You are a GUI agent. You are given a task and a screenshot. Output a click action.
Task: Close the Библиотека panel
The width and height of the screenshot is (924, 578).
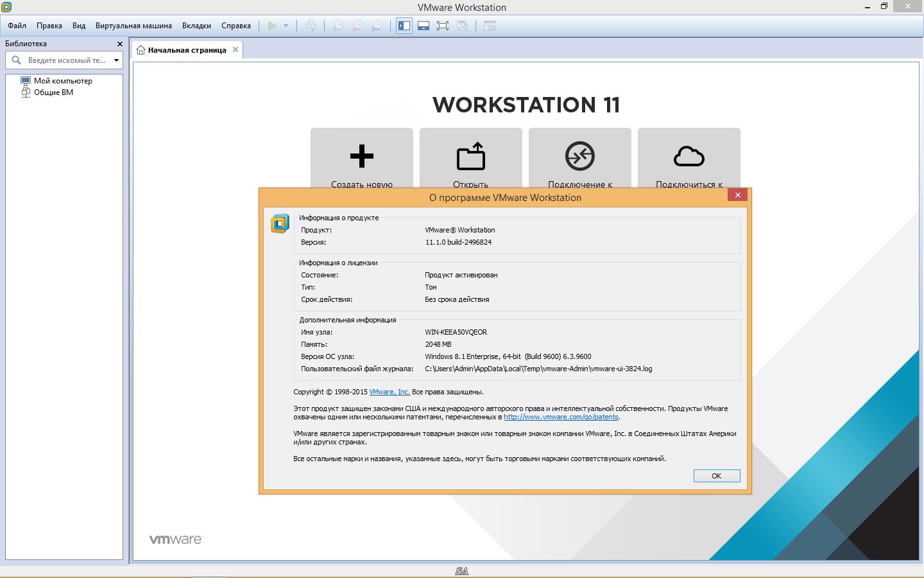120,44
